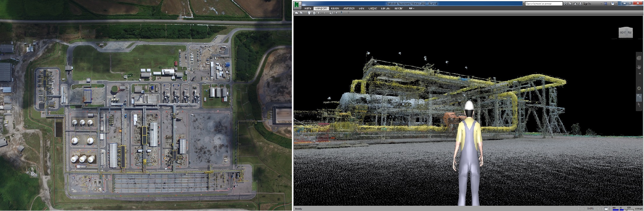
Task: Click the New file icon
Action: (x=297, y=13)
